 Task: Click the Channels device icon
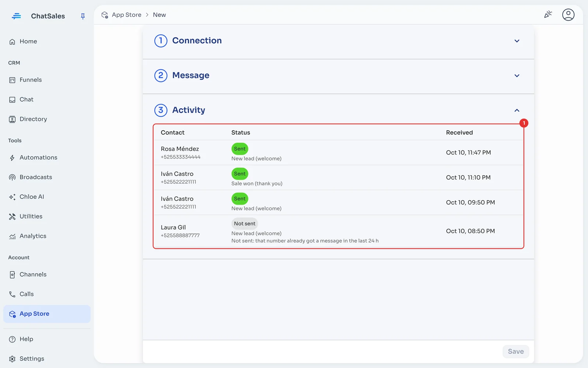[12, 275]
